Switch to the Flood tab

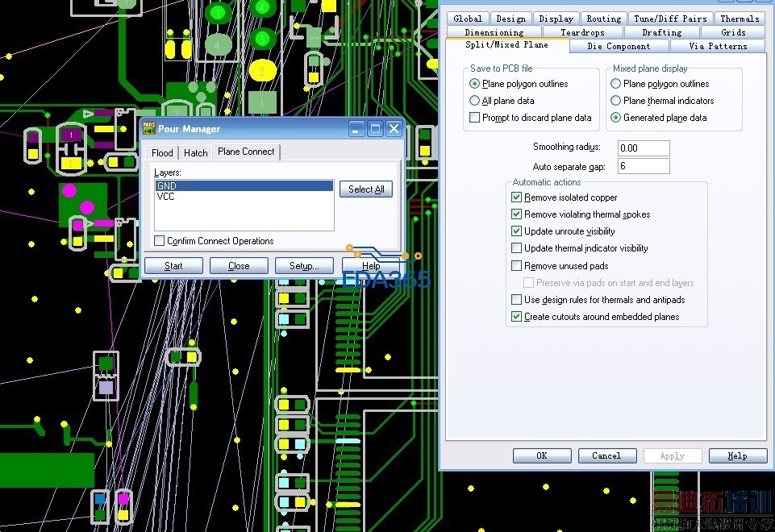pos(162,152)
